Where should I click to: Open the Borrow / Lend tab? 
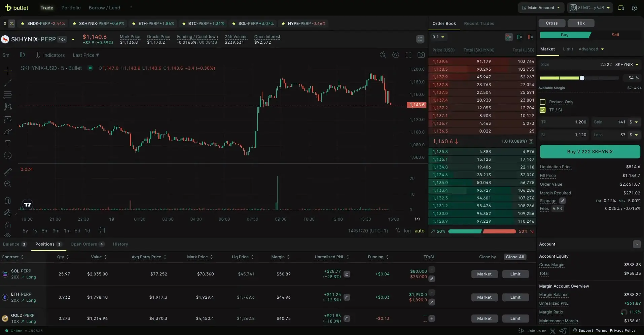click(104, 8)
